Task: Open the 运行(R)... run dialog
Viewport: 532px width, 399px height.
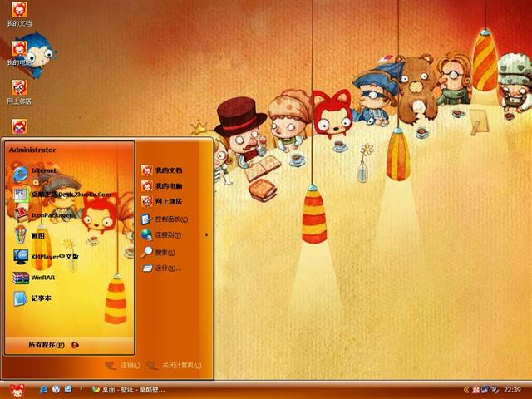Action: (x=161, y=268)
